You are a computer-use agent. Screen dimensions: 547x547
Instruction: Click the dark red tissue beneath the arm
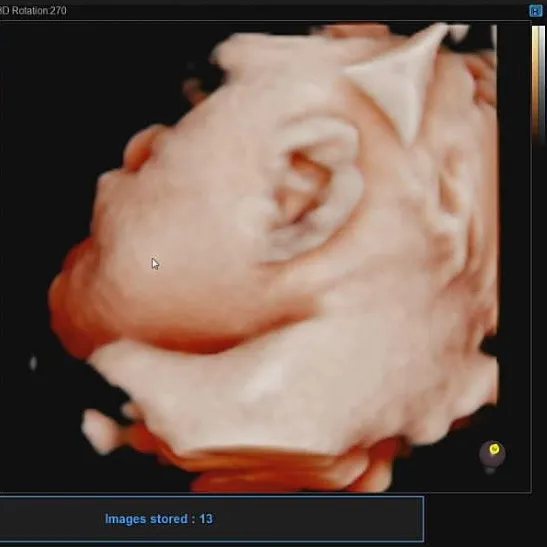(279, 471)
